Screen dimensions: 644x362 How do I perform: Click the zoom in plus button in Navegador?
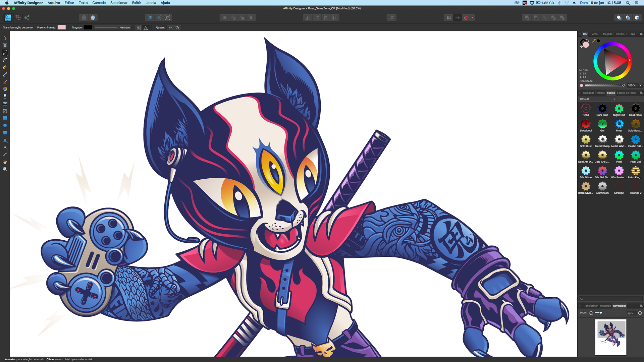(640, 313)
